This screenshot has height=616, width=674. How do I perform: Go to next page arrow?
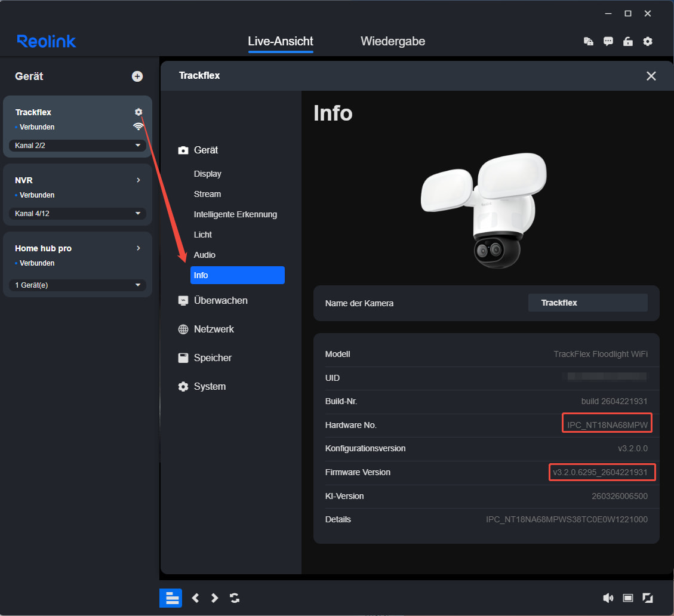(214, 598)
